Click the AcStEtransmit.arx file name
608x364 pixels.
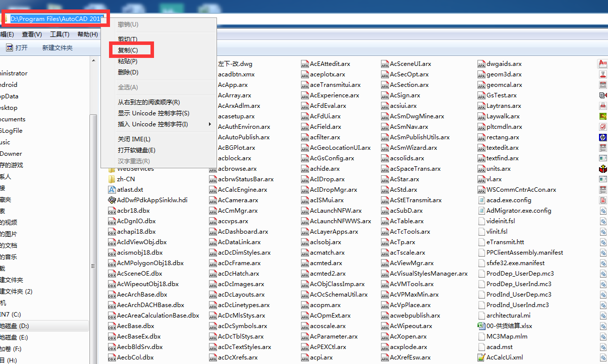415,200
